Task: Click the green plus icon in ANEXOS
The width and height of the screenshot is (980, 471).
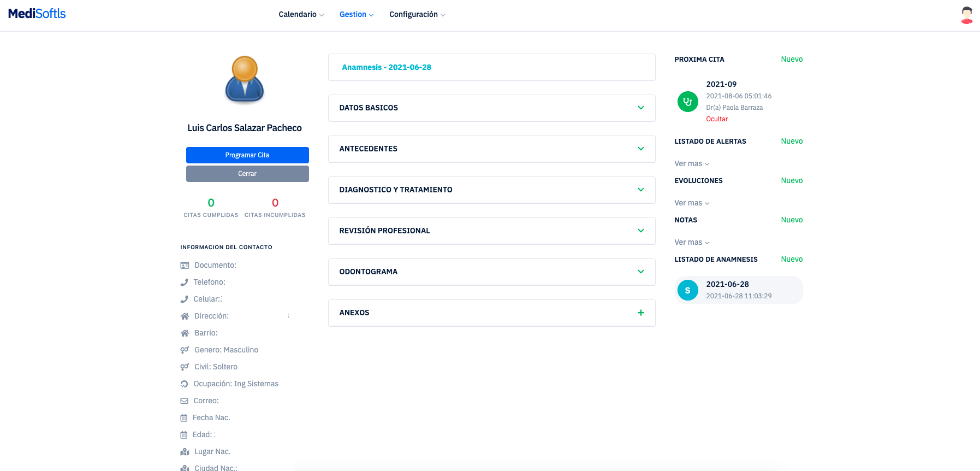Action: pos(640,313)
